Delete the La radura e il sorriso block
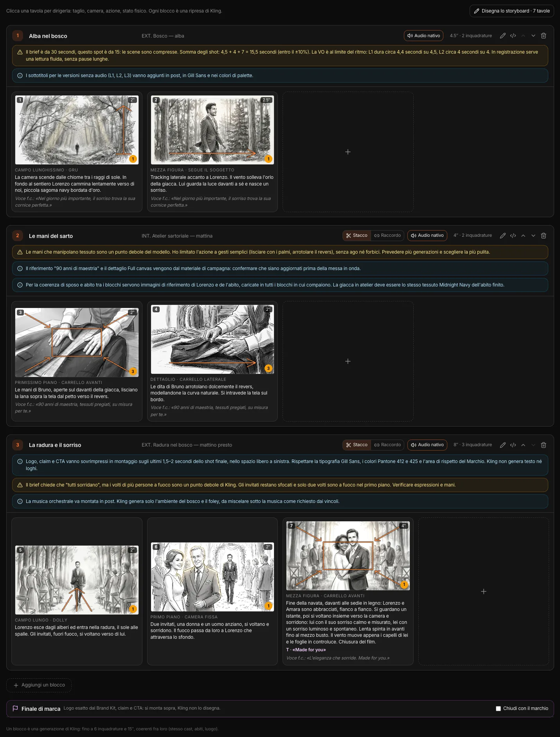 [544, 445]
